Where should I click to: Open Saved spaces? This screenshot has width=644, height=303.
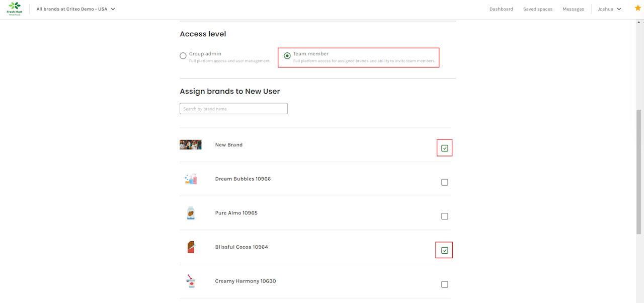tap(537, 9)
